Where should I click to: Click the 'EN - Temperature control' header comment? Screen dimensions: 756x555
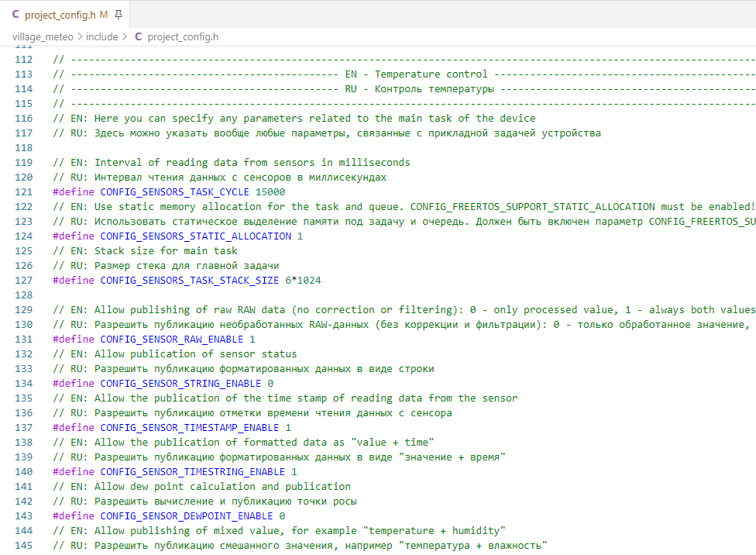point(417,74)
